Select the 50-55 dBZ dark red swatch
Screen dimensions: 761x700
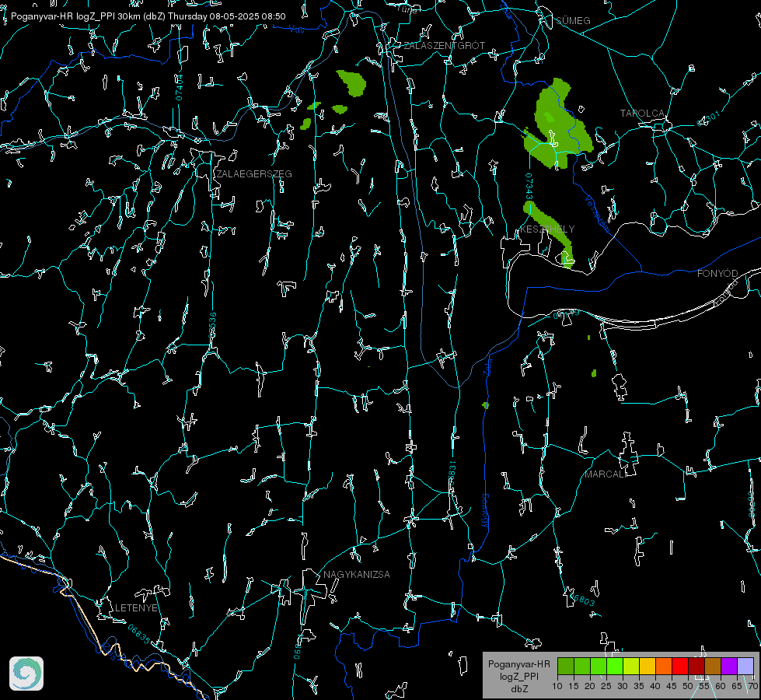(x=696, y=666)
